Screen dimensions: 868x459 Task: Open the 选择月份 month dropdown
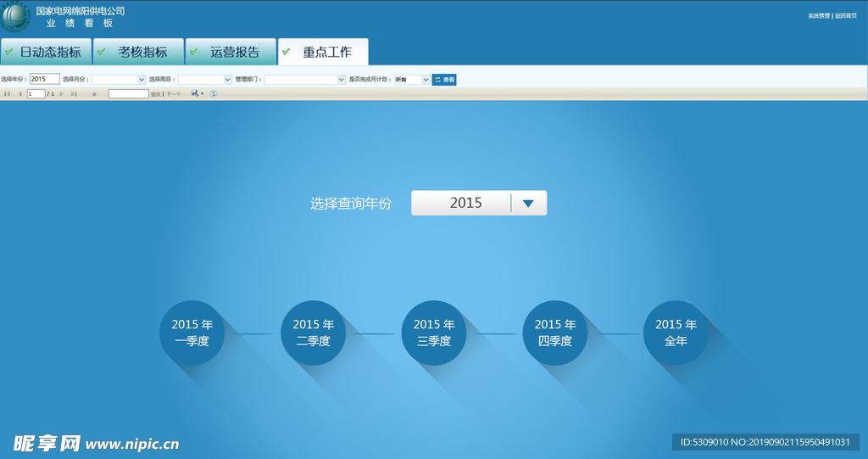[119, 80]
